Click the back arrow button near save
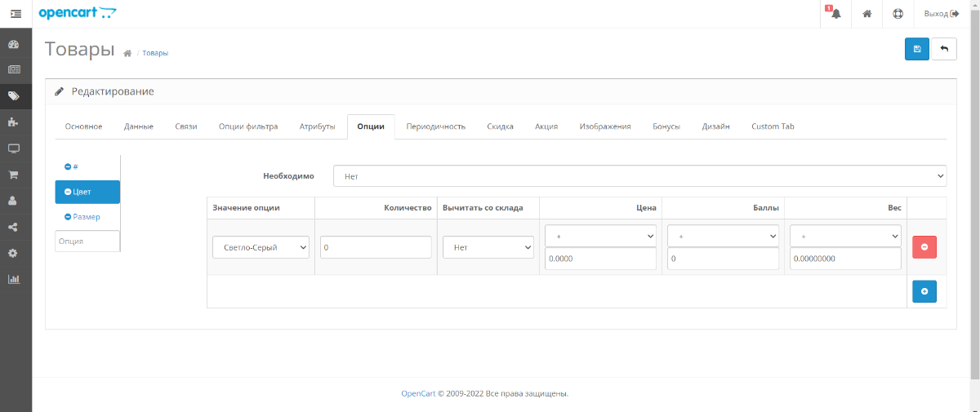Viewport: 980px width, 412px height. [944, 49]
